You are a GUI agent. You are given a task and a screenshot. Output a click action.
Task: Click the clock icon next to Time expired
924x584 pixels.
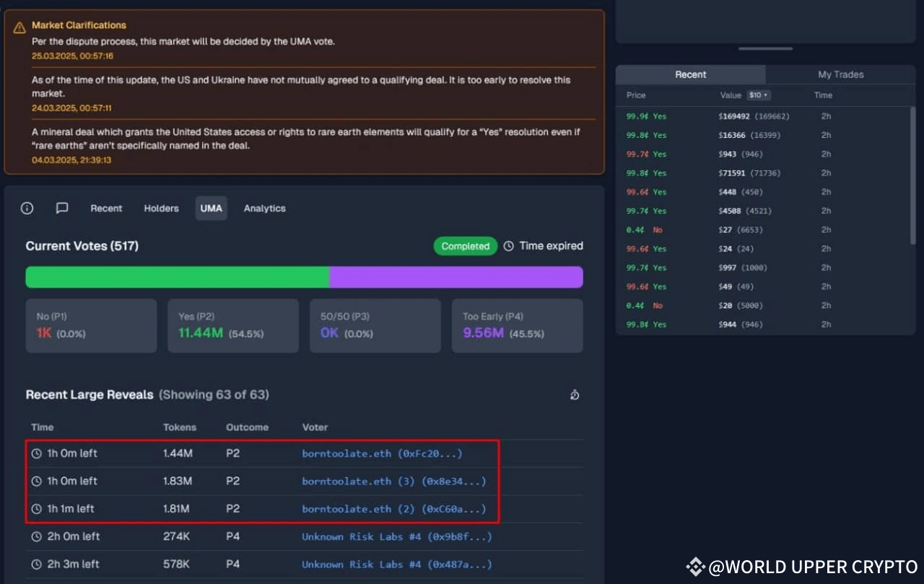click(508, 246)
